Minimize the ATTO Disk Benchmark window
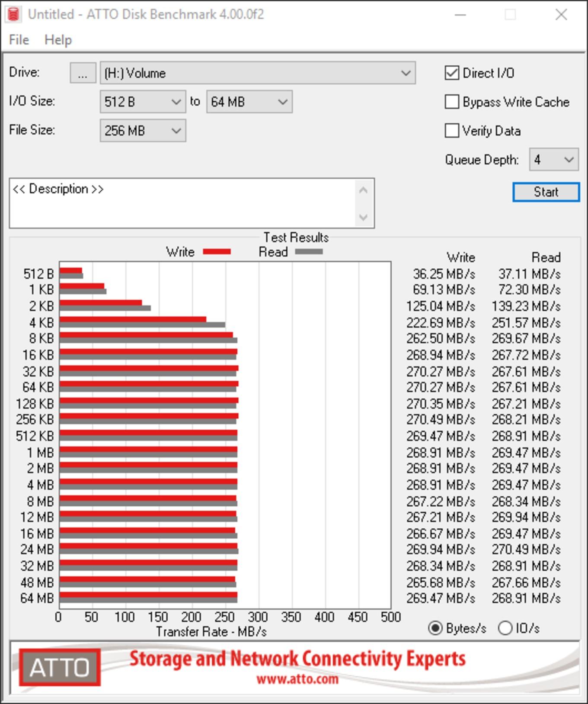Viewport: 588px width, 704px height. [x=460, y=15]
